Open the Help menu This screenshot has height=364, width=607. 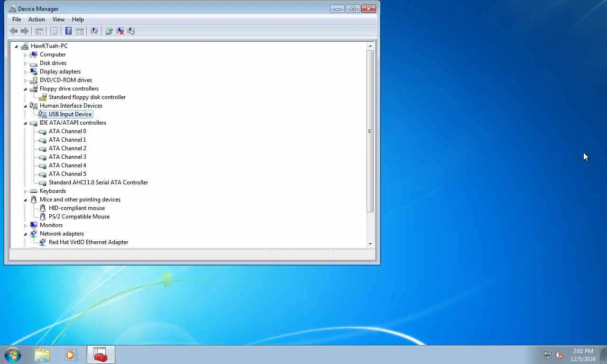point(78,19)
